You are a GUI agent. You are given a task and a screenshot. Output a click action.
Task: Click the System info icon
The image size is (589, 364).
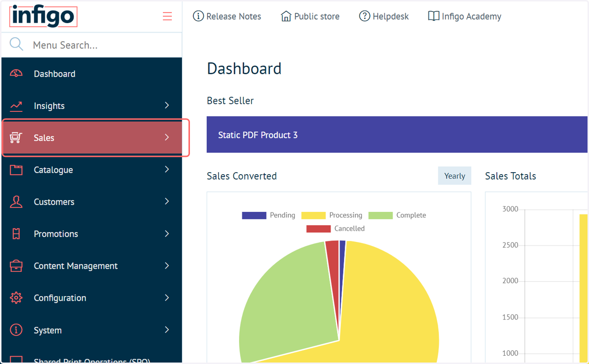tap(16, 330)
